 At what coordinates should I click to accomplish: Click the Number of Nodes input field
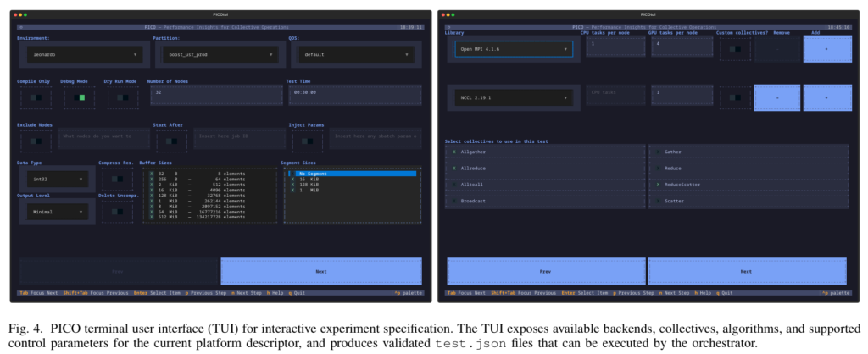[x=214, y=92]
